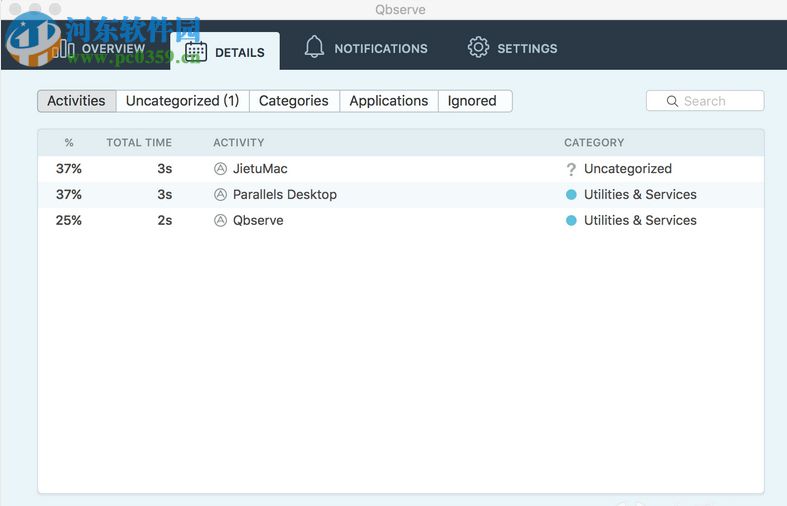
Task: Select the Activities segment
Action: [76, 101]
